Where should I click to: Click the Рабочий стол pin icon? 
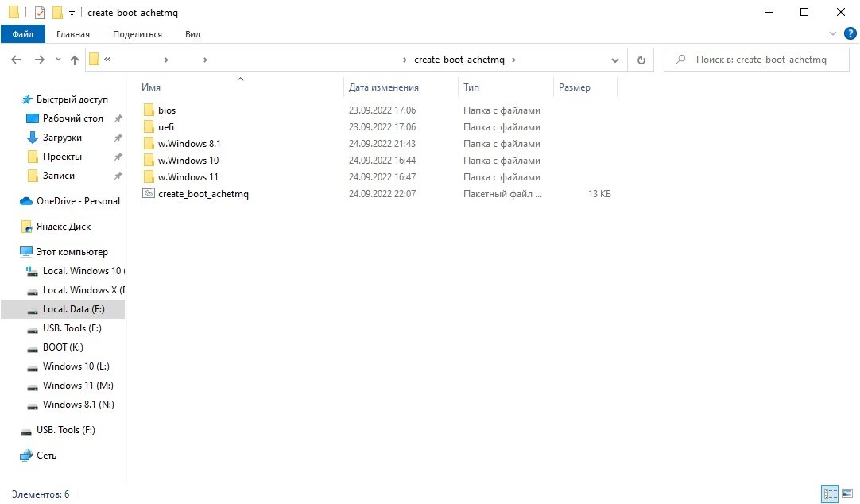click(x=118, y=118)
